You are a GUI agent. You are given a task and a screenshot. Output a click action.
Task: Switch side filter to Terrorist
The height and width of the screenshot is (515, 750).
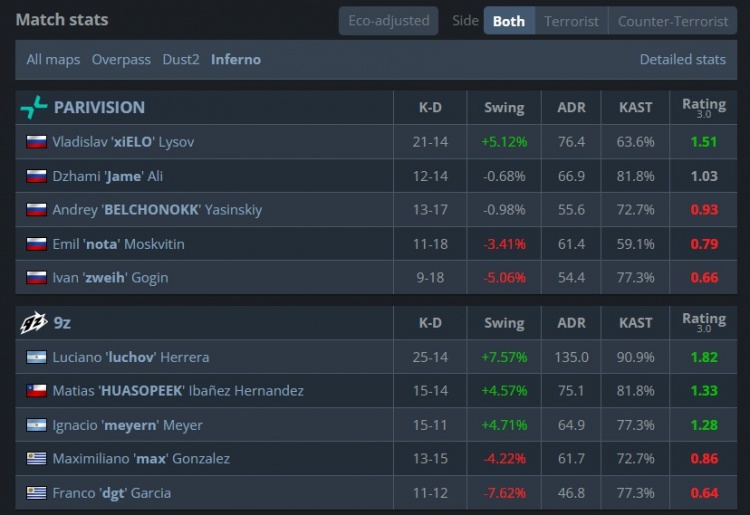pyautogui.click(x=571, y=21)
